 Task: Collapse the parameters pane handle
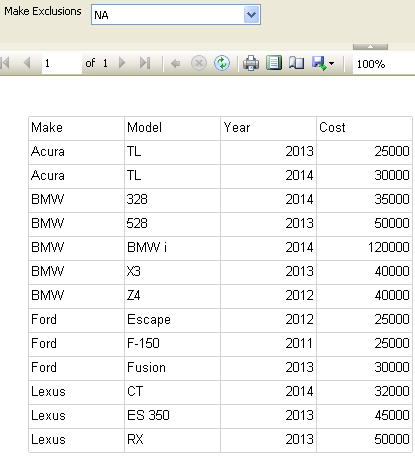(370, 47)
